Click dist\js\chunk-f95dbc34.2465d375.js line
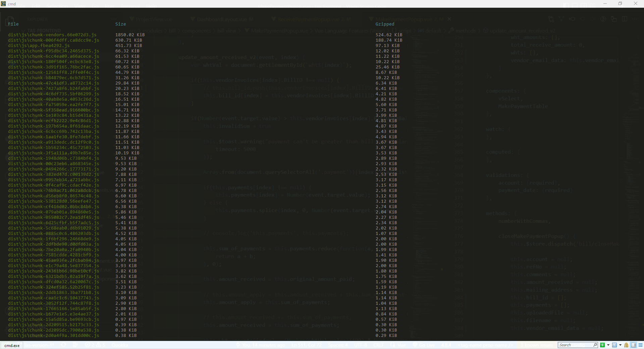Viewport: 644px width, 349px height. click(54, 51)
